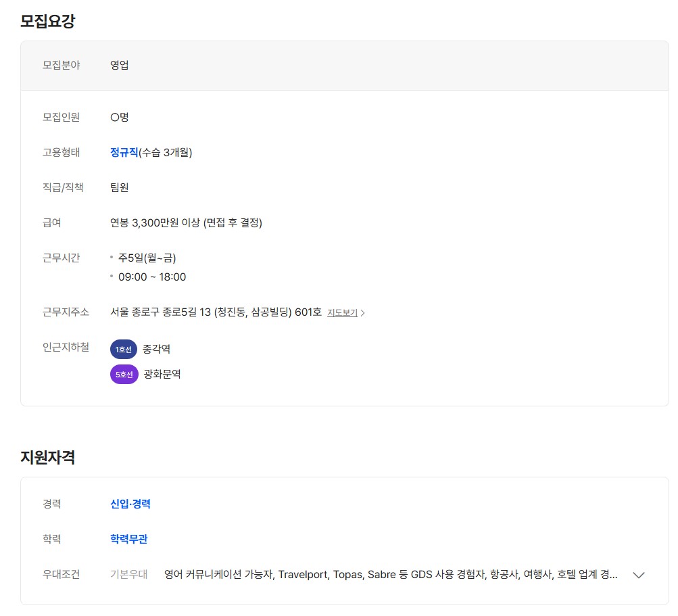Click the 팀원 position value
The width and height of the screenshot is (678, 616).
(x=120, y=187)
